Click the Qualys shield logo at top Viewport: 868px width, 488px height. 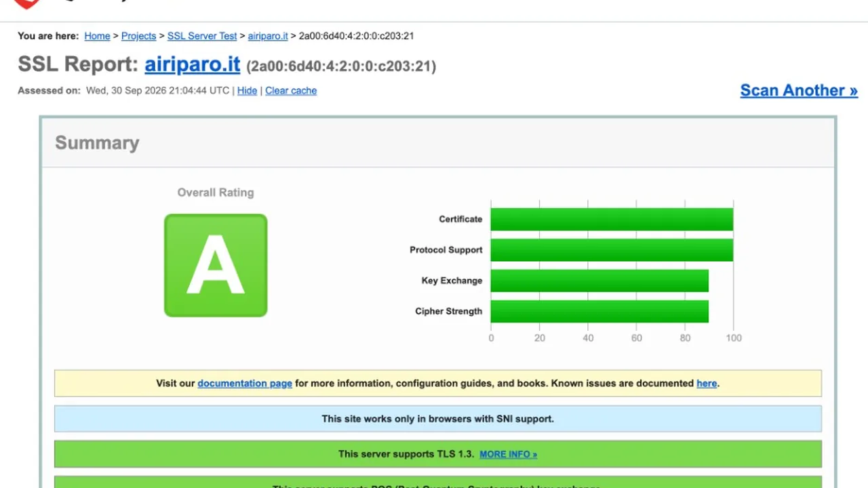(x=27, y=3)
